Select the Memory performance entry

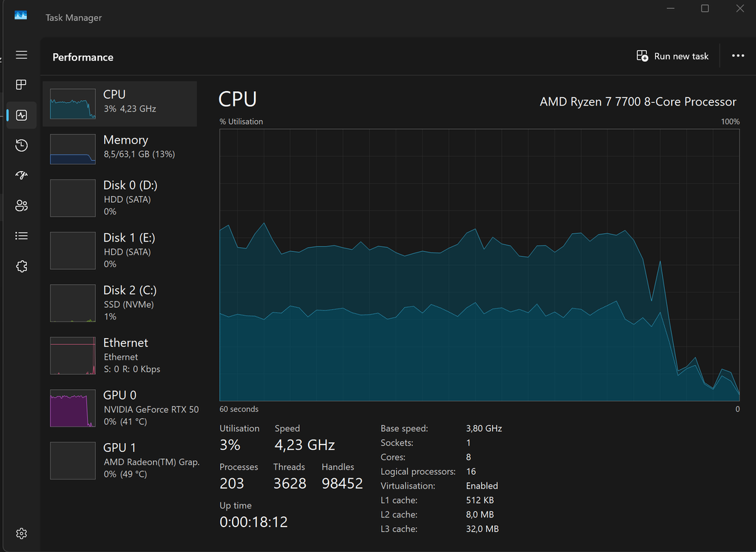119,149
